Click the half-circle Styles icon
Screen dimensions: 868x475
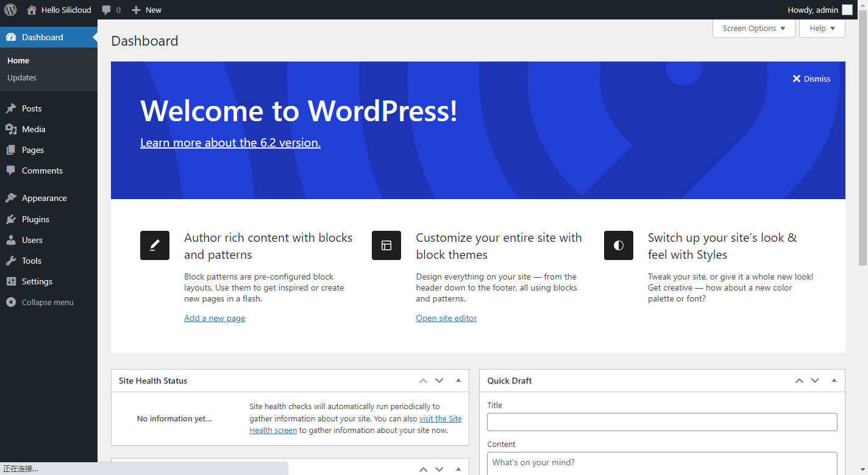pos(619,245)
